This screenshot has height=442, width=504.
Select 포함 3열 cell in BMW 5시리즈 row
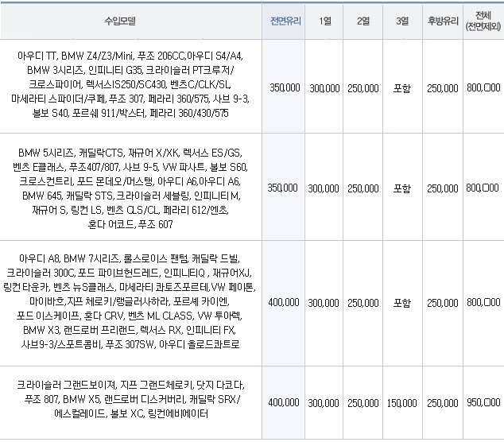click(402, 188)
